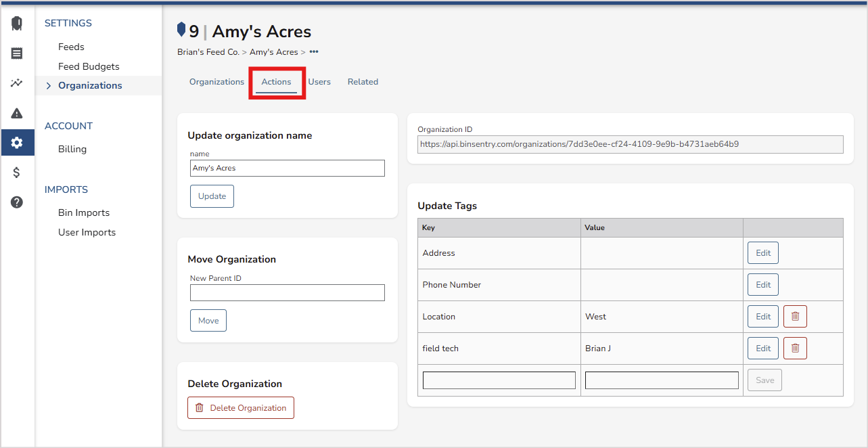
Task: Click the Move organization button
Action: tap(208, 320)
